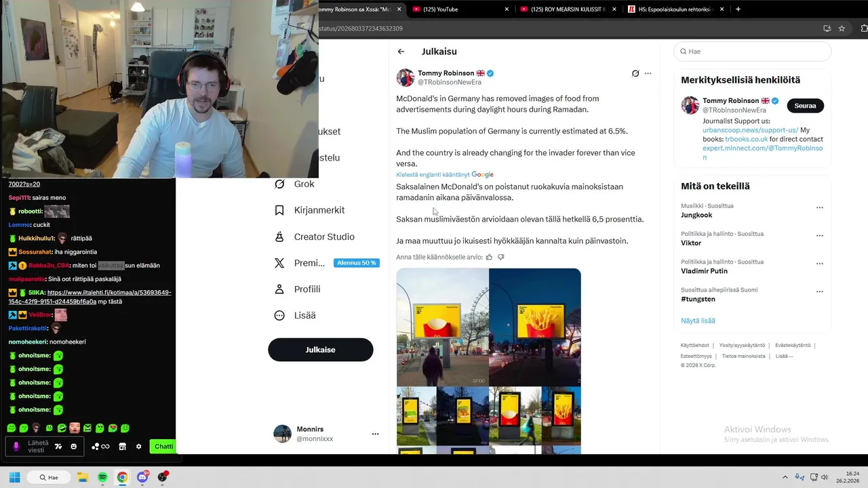Open Premium X logo item
This screenshot has width=868, height=488.
(279, 263)
